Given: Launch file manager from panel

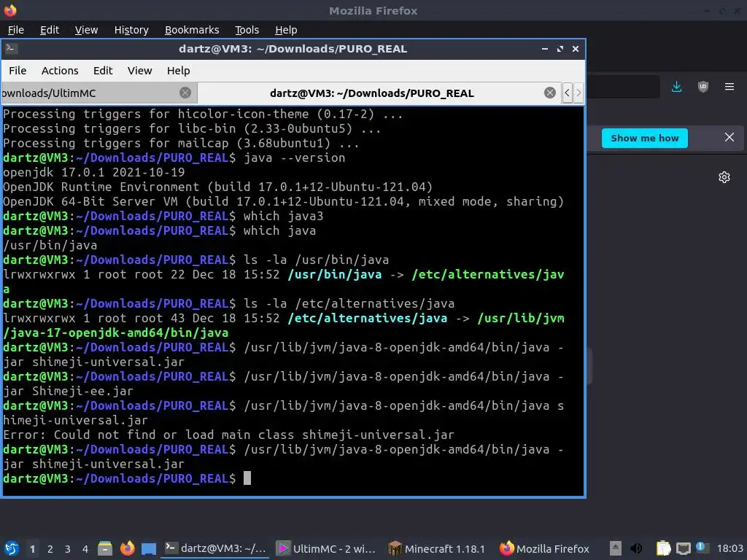Looking at the screenshot, I should (x=105, y=548).
